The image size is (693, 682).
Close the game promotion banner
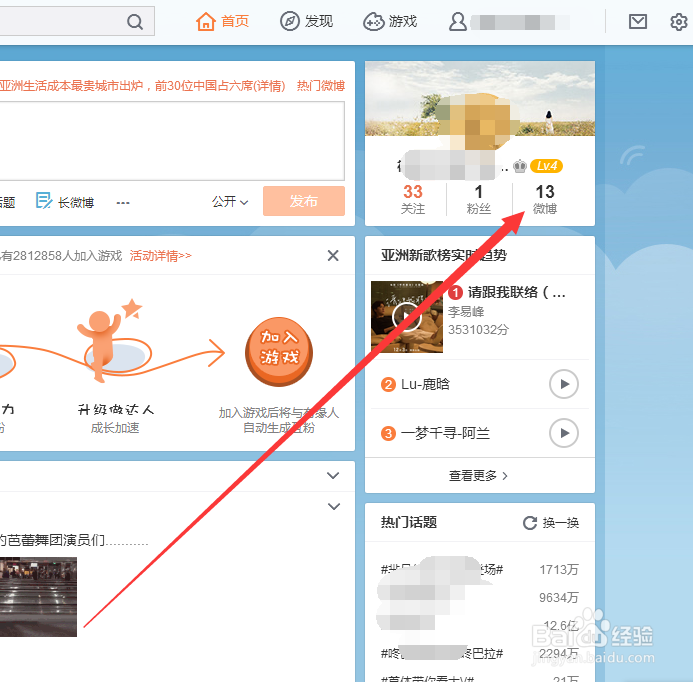[x=333, y=255]
